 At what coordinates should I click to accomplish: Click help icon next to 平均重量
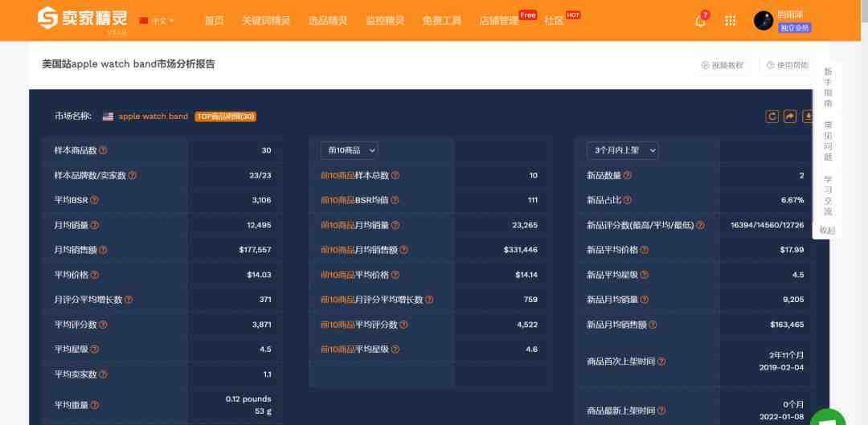95,405
